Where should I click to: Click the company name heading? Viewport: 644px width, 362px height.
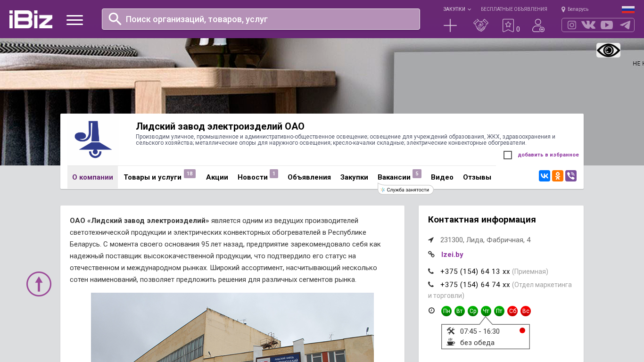point(220,126)
